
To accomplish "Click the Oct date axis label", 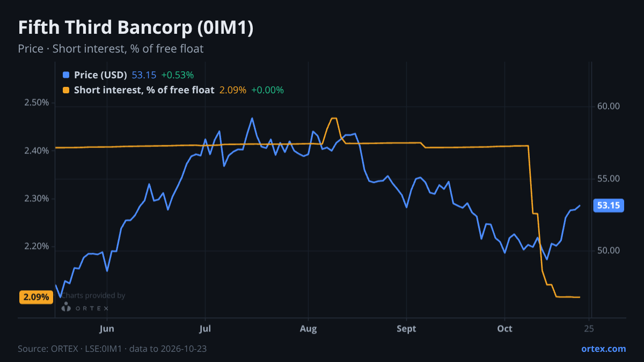I will coord(505,329).
